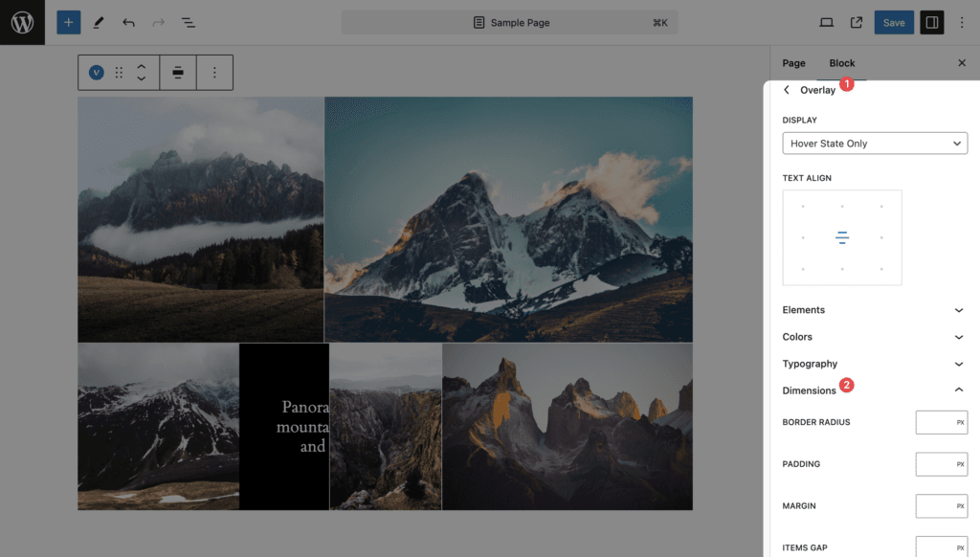The width and height of the screenshot is (980, 557).
Task: Click the redo arrow icon
Action: point(158,23)
